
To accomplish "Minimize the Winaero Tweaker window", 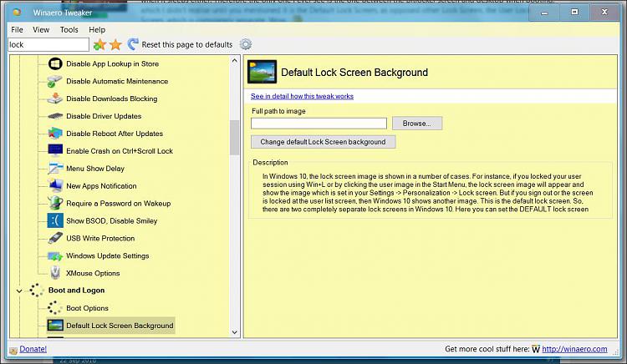I will [x=544, y=13].
